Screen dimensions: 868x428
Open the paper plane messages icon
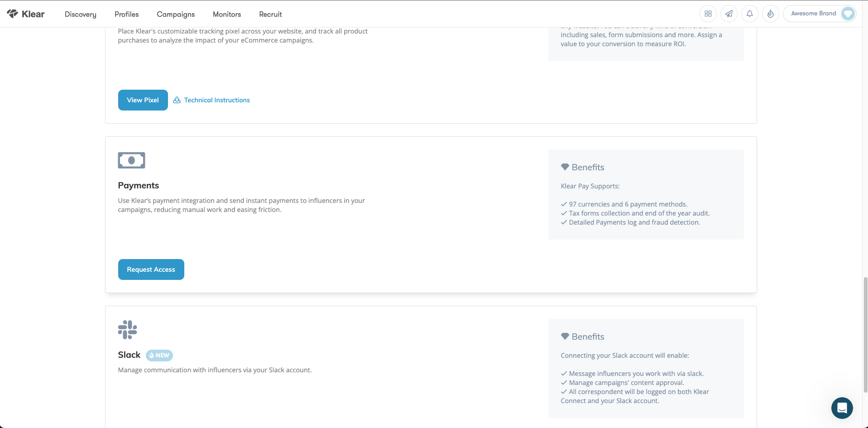pyautogui.click(x=729, y=14)
